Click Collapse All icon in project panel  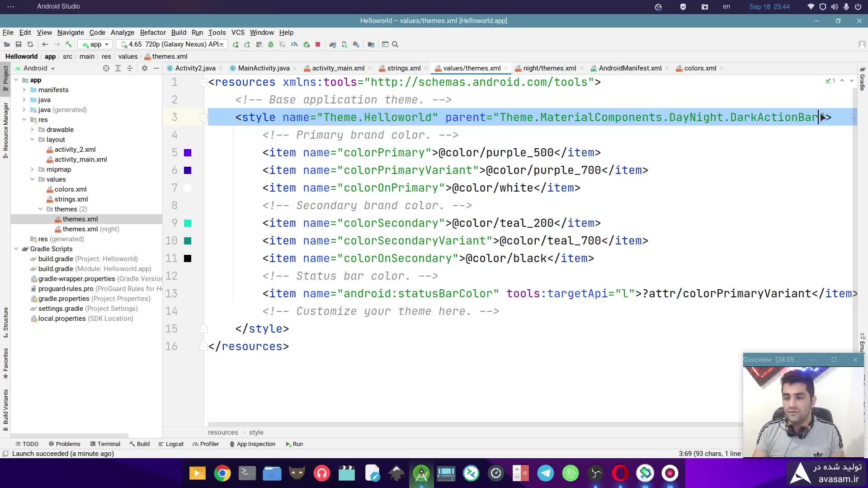click(x=130, y=68)
